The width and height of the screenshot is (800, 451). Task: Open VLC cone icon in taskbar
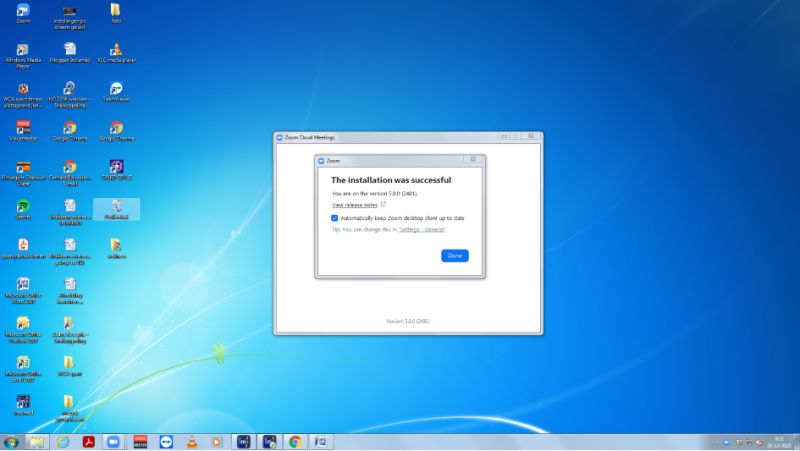pyautogui.click(x=192, y=442)
